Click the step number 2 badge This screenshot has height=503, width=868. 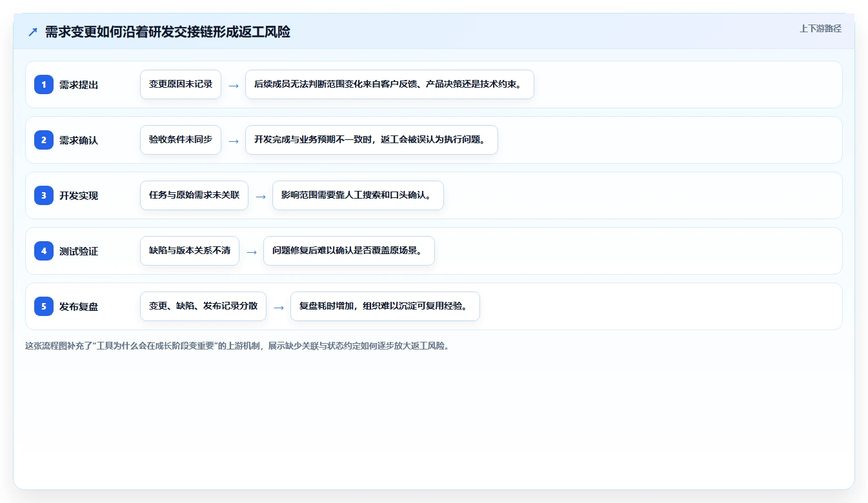pos(44,140)
